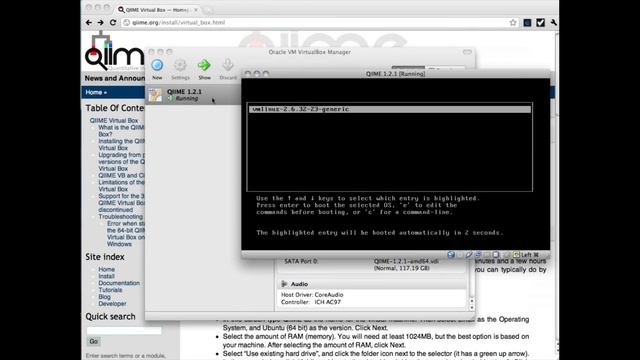Click the green Show arrow in VirtualBox

click(x=204, y=65)
